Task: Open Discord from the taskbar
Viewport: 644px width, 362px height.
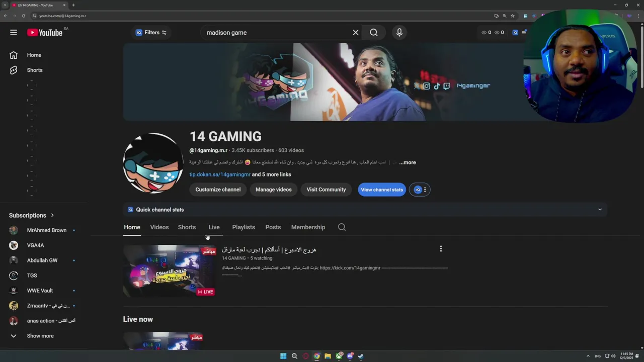Action: point(350,356)
